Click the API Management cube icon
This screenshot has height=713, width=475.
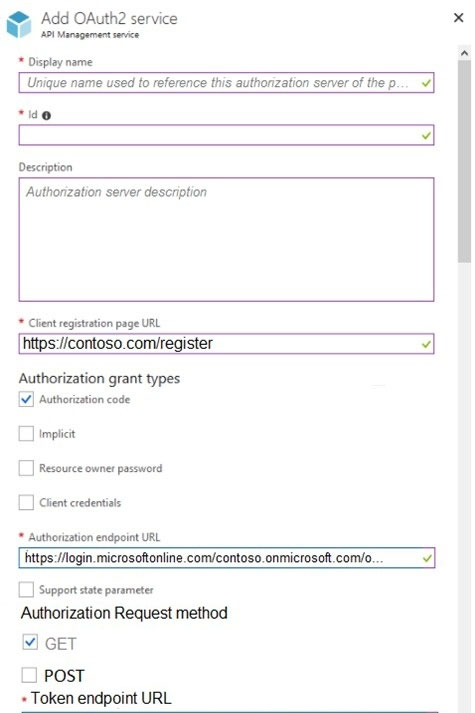(19, 25)
